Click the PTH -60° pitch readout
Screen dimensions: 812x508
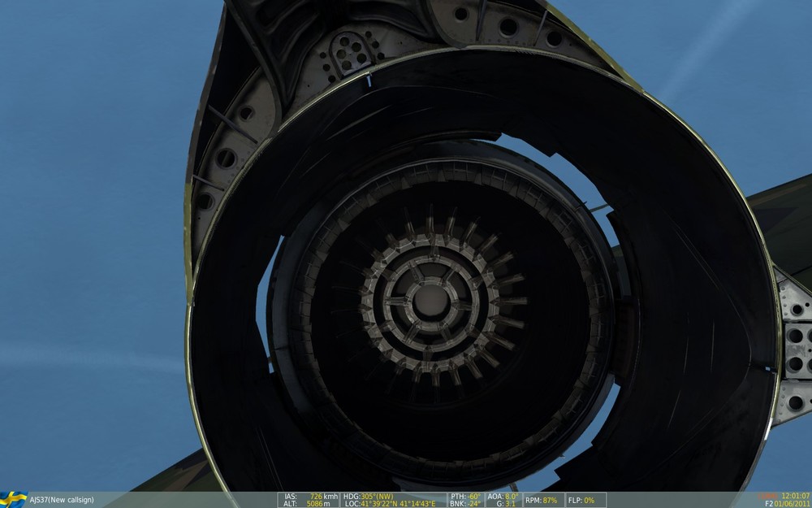(x=466, y=497)
